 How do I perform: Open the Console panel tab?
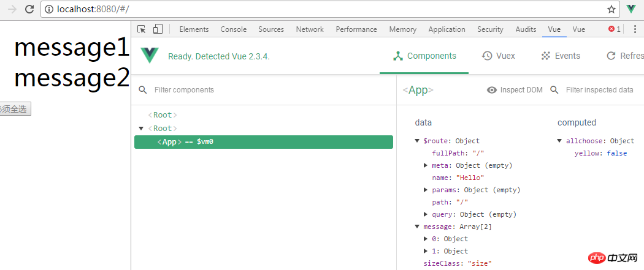(x=234, y=29)
